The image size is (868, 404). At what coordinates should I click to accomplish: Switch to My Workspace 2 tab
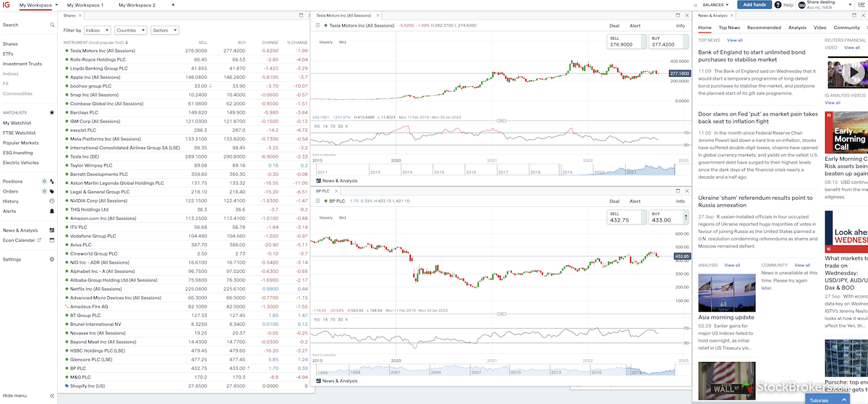137,5
